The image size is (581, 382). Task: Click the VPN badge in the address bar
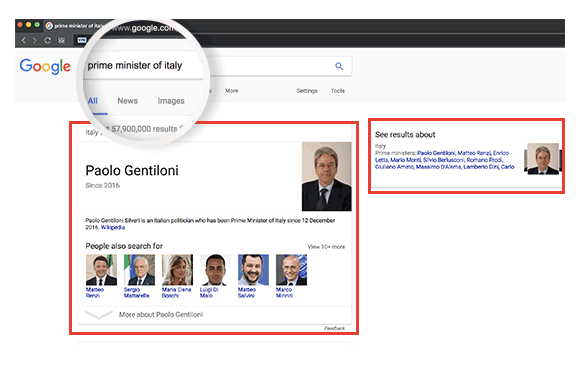(82, 40)
